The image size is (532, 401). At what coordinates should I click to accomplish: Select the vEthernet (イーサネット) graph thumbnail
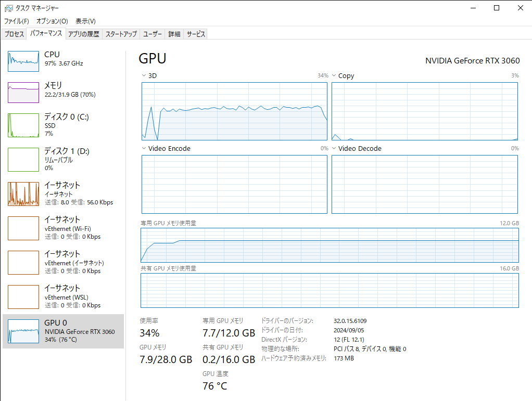23,262
